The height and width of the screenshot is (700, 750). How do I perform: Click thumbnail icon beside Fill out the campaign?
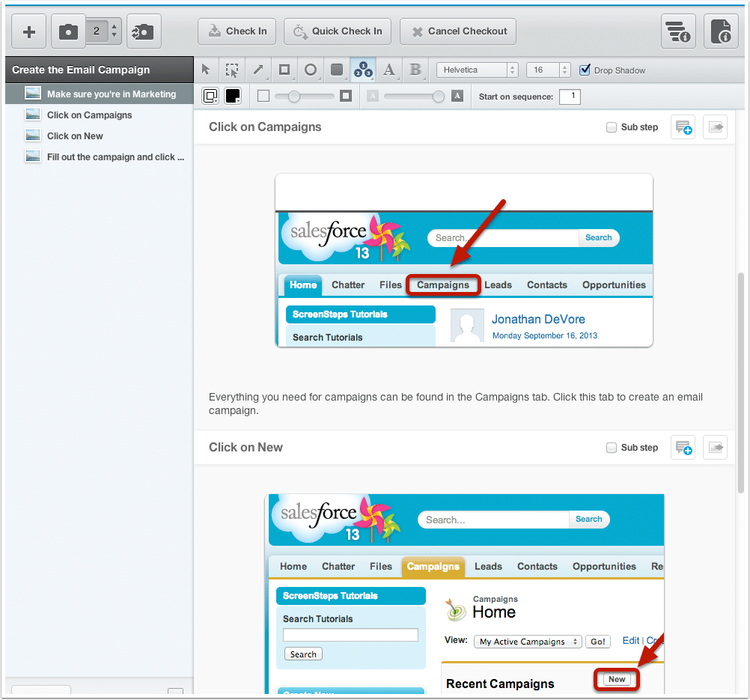pyautogui.click(x=32, y=156)
